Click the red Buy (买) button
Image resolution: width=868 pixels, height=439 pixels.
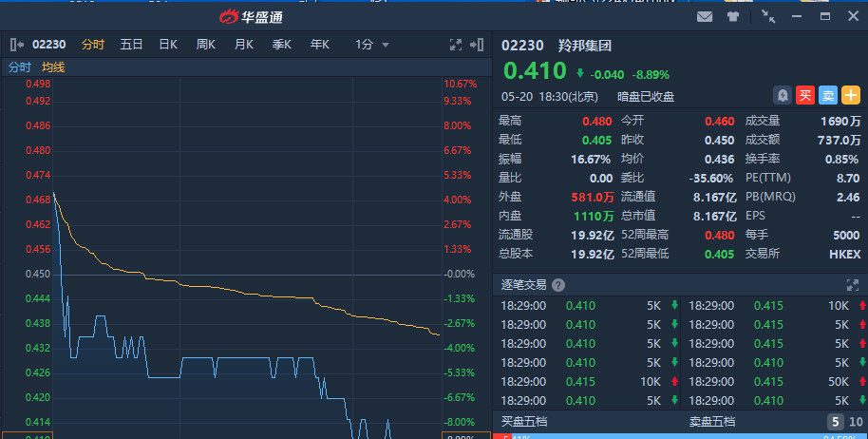[805, 95]
